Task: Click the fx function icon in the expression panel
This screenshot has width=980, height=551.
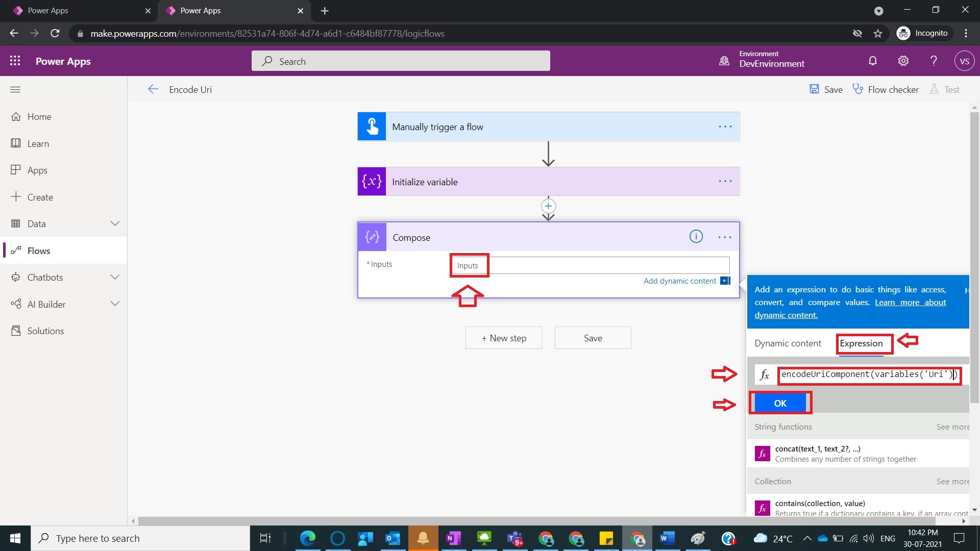Action: click(765, 374)
